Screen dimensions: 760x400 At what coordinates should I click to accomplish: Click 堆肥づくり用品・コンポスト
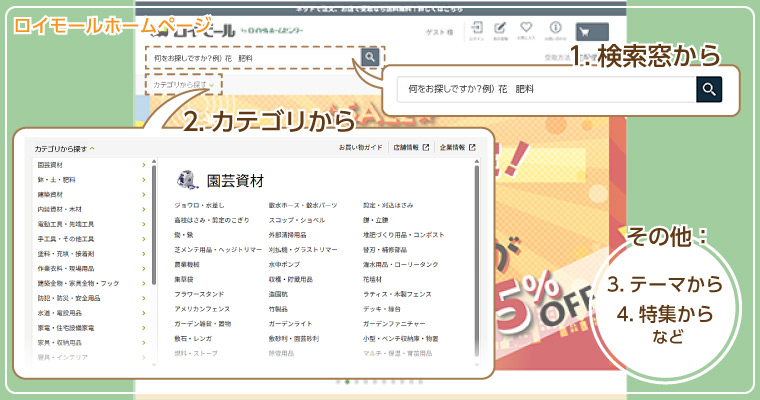[x=403, y=235]
